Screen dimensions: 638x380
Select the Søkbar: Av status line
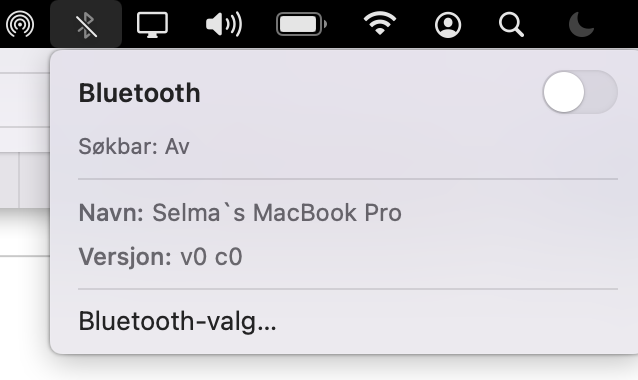(134, 146)
